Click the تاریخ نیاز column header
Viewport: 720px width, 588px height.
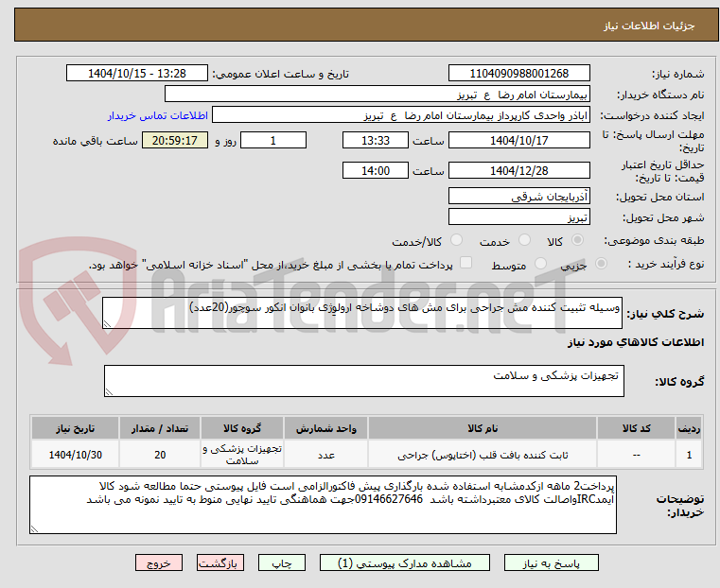click(x=76, y=428)
